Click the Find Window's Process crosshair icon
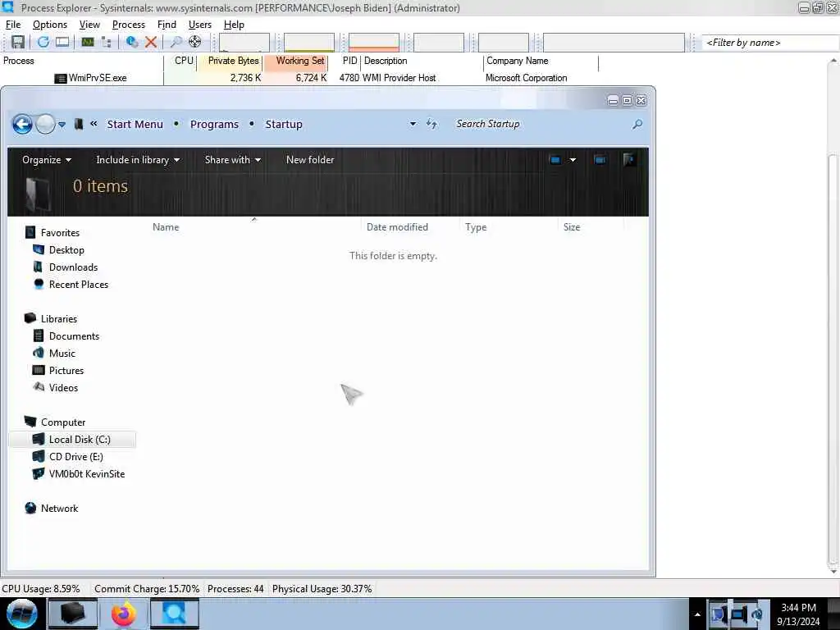 click(x=195, y=42)
